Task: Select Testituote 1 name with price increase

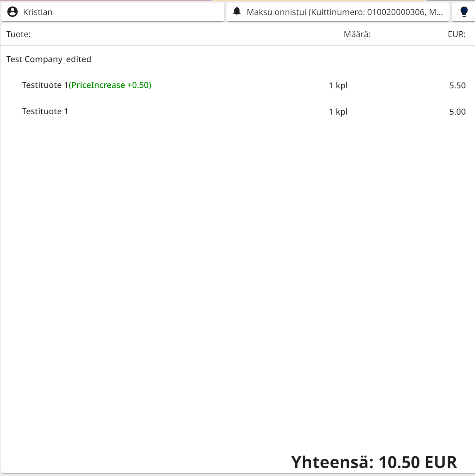Action: coord(45,85)
